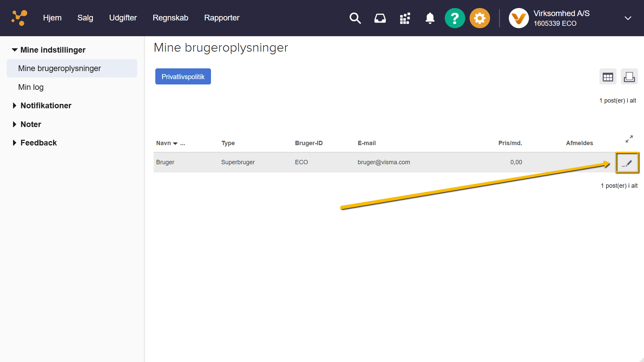The height and width of the screenshot is (362, 644).
Task: Open the green help question mark
Action: (454, 18)
